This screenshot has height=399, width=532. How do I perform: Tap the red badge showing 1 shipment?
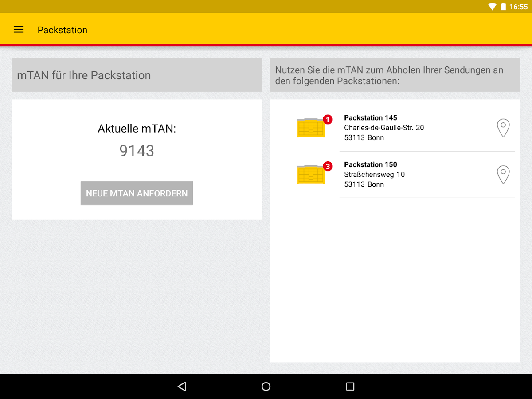coord(328,120)
